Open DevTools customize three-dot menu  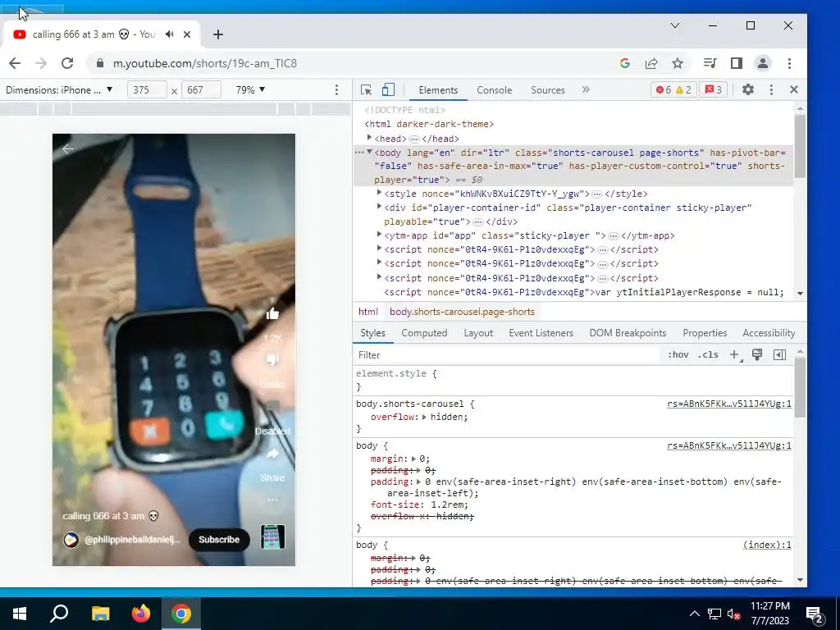771,90
